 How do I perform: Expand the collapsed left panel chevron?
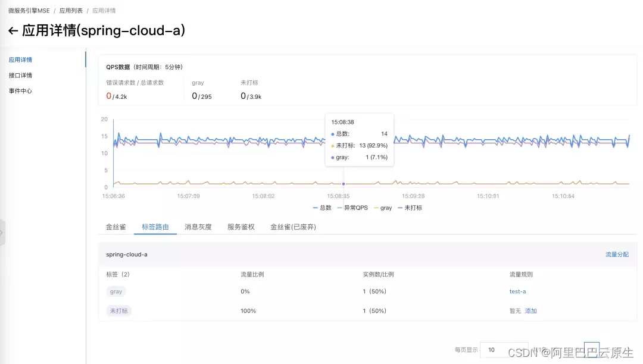pyautogui.click(x=2, y=233)
